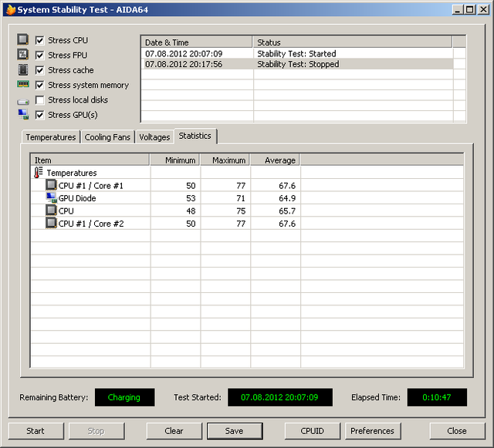Click the cache chip icon beside Stress cache

pos(23,70)
